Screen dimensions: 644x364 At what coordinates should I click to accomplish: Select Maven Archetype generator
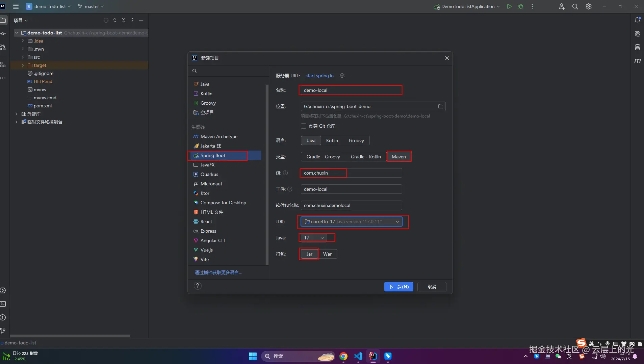(226, 136)
